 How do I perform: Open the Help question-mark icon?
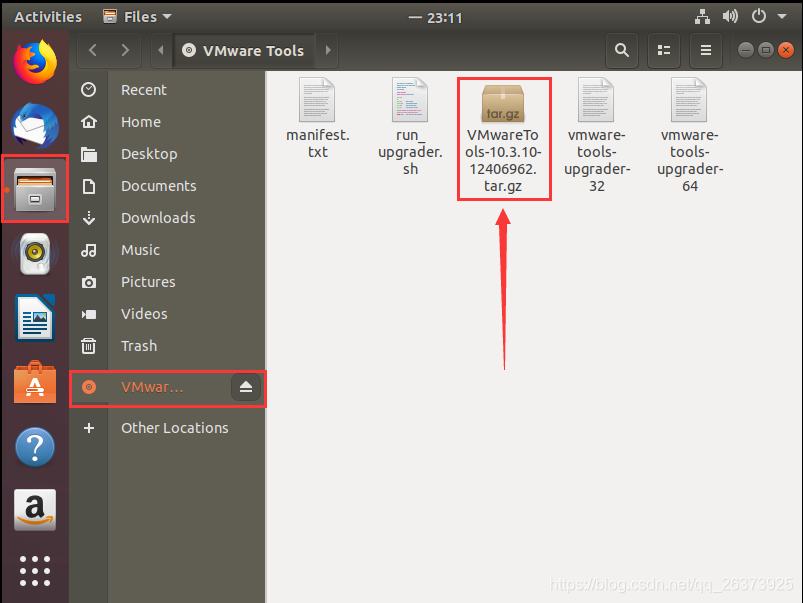35,447
